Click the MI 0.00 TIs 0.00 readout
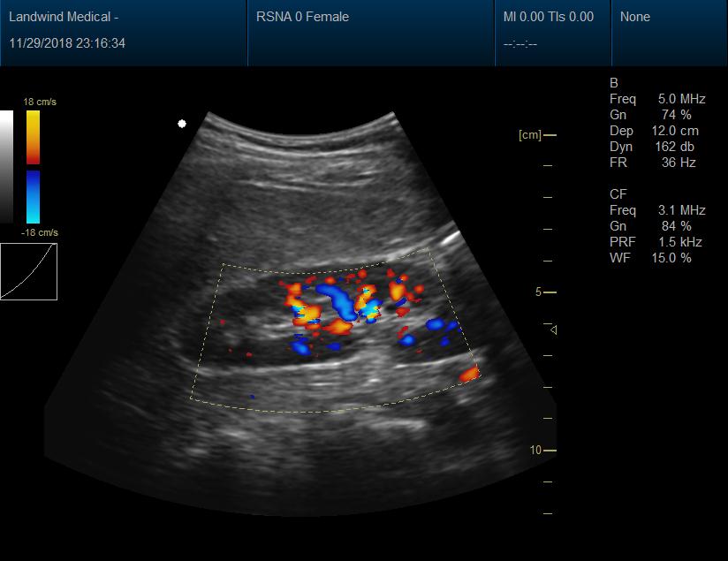The height and width of the screenshot is (561, 728). 549,17
